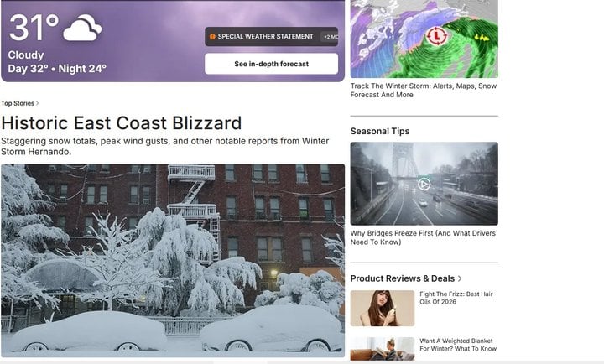
Task: Open winter storm tracker map image
Action: [424, 39]
